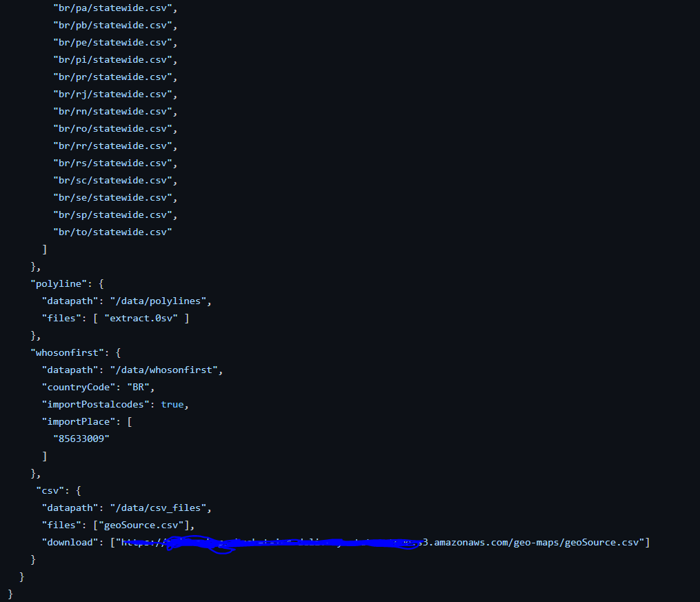Click the "/data/polylines" datapath value
Image resolution: width=700 pixels, height=602 pixels.
(x=158, y=301)
